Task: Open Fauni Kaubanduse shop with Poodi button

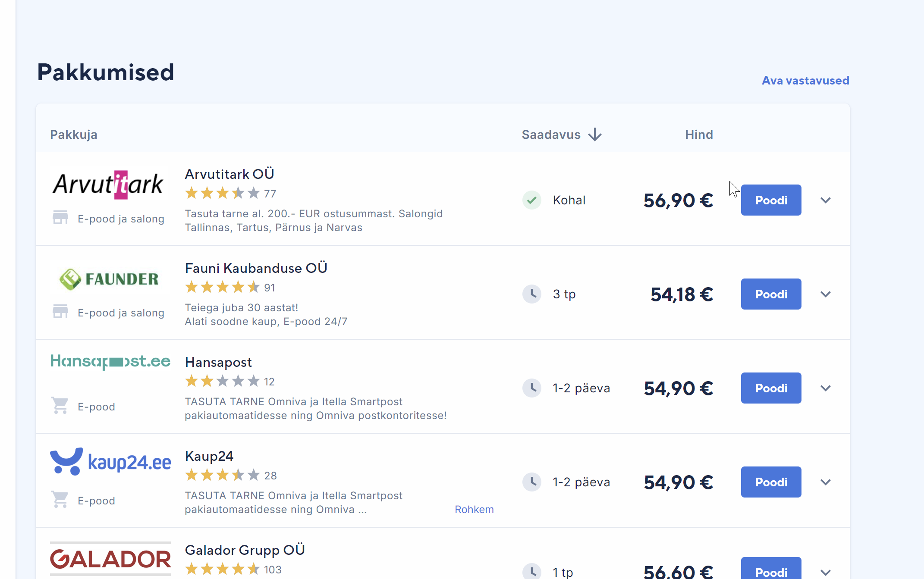Action: 771,294
